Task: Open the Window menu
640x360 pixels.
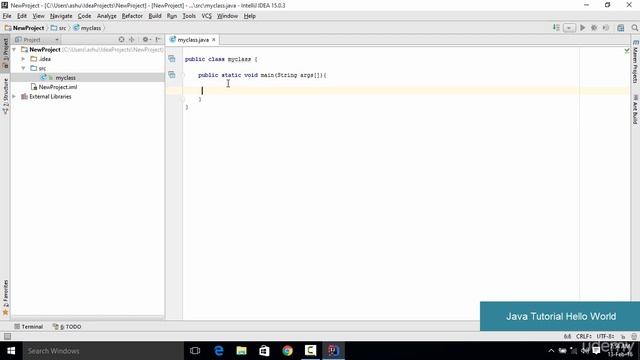Action: pos(227,16)
